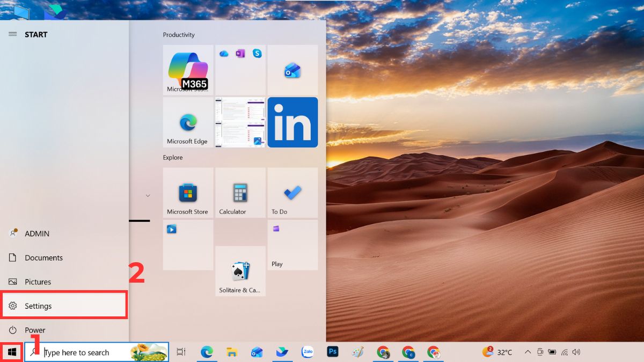Screen dimensions: 644x362
Task: Expand the Start menu hamburger button
Action: pyautogui.click(x=12, y=34)
